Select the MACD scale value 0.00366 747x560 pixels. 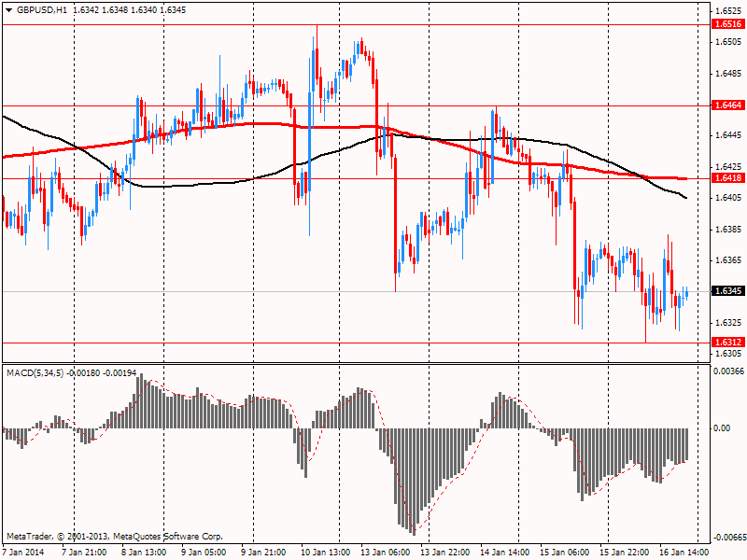[x=728, y=371]
